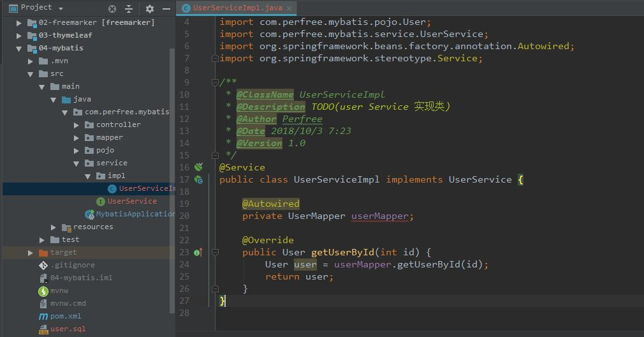Expand the .mvn folder
This screenshot has width=644, height=337.
tap(30, 61)
